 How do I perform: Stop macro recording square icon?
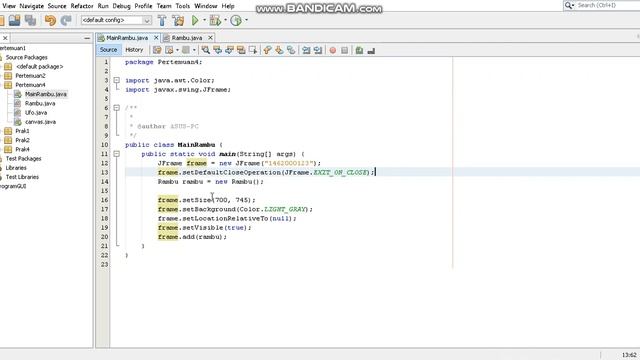click(344, 50)
